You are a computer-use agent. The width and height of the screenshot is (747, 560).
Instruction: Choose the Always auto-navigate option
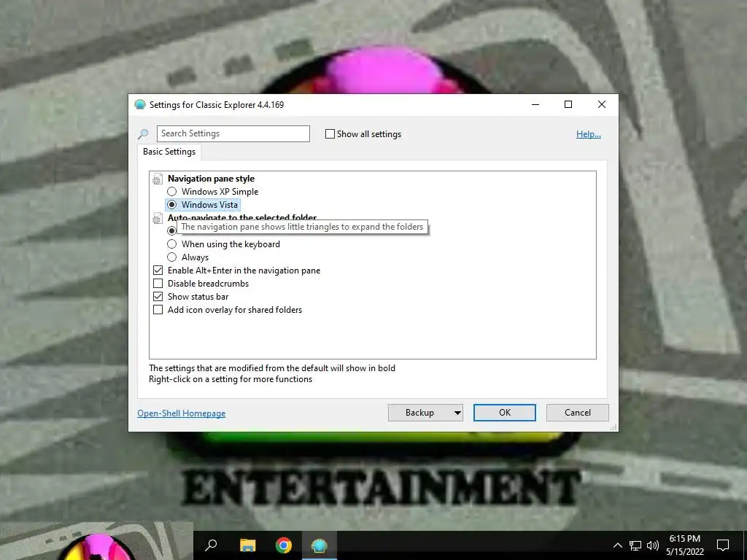click(172, 257)
